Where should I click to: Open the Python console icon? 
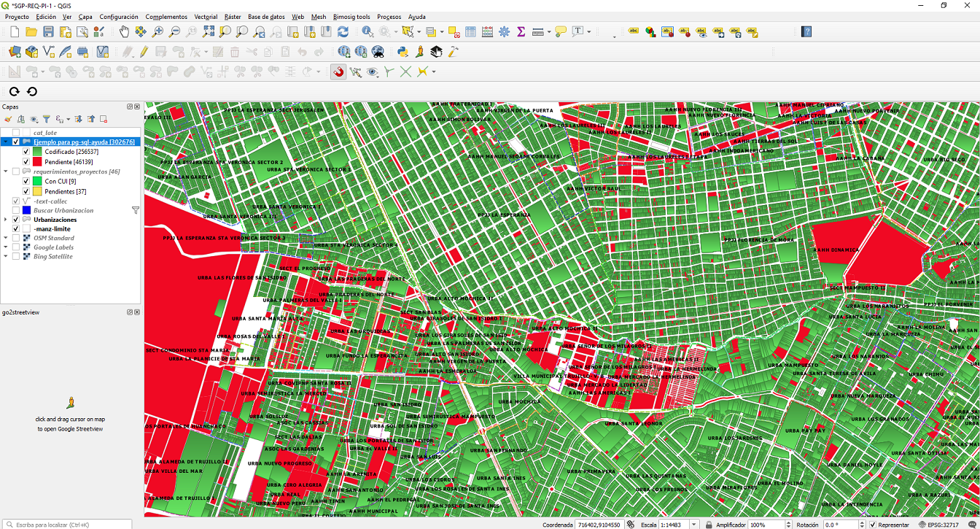[x=402, y=52]
